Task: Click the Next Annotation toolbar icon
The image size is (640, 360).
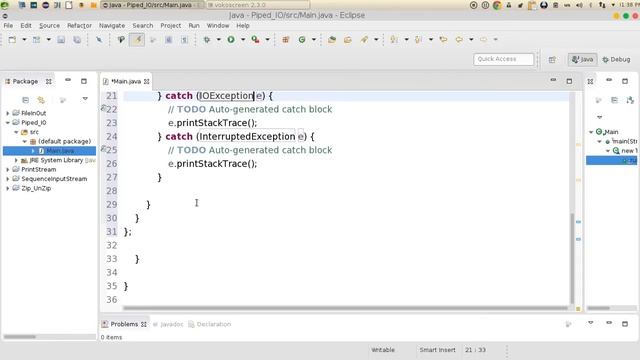Action: (x=394, y=40)
